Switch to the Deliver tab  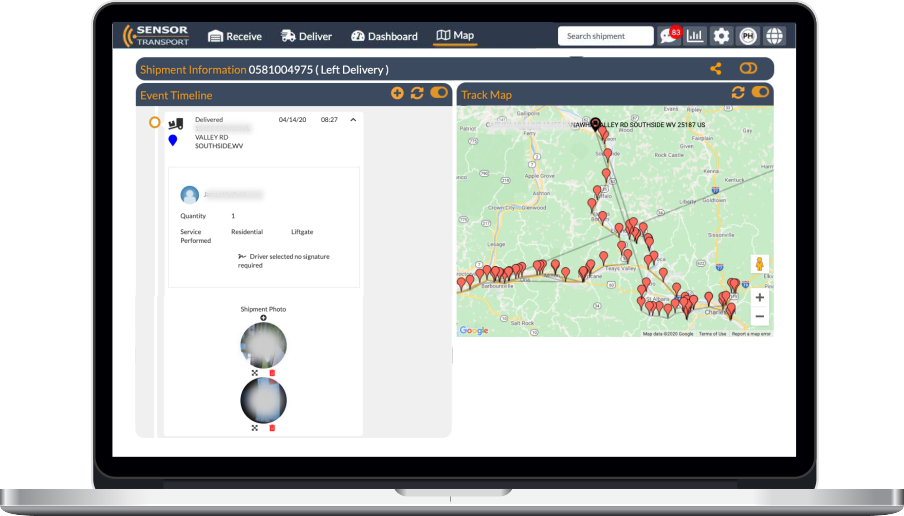pyautogui.click(x=306, y=36)
